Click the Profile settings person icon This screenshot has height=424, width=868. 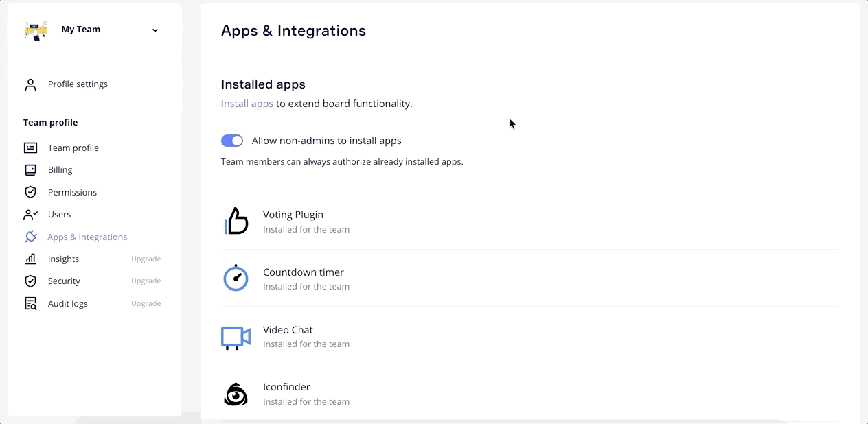pyautogui.click(x=30, y=84)
